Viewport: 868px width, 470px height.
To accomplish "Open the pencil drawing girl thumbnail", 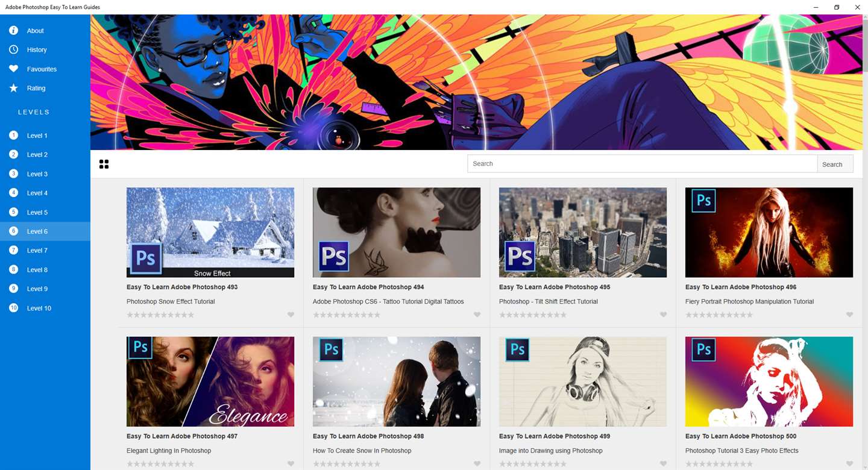I will pyautogui.click(x=583, y=381).
